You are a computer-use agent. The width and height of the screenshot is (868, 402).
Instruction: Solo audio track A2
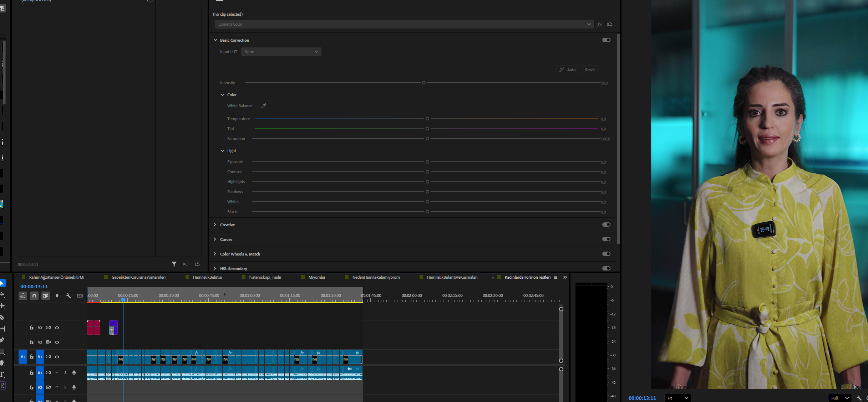[x=65, y=387]
